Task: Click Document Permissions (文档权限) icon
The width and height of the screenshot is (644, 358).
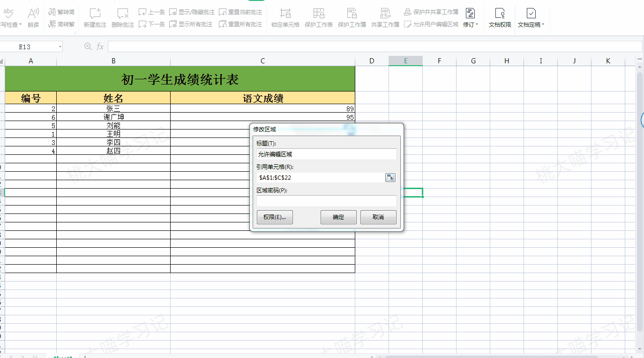Action: [500, 18]
